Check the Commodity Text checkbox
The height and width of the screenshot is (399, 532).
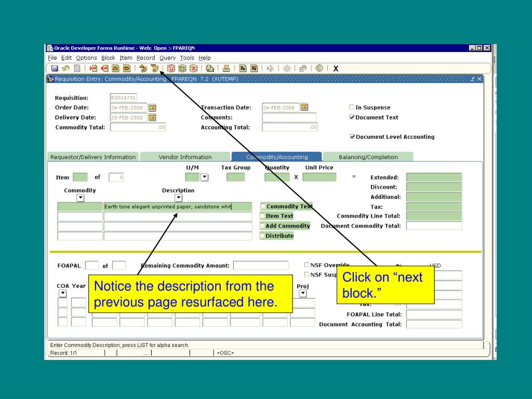pos(262,206)
